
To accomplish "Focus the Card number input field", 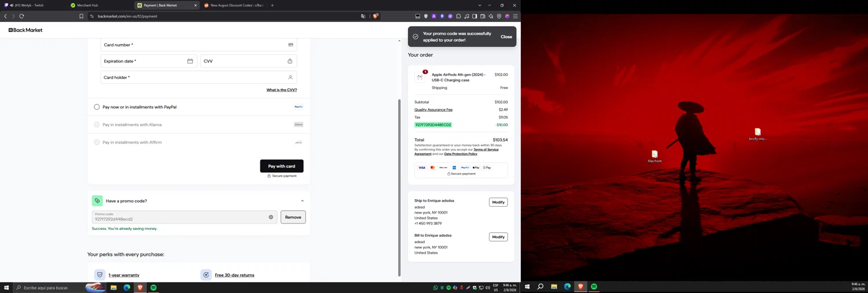I will (x=198, y=45).
